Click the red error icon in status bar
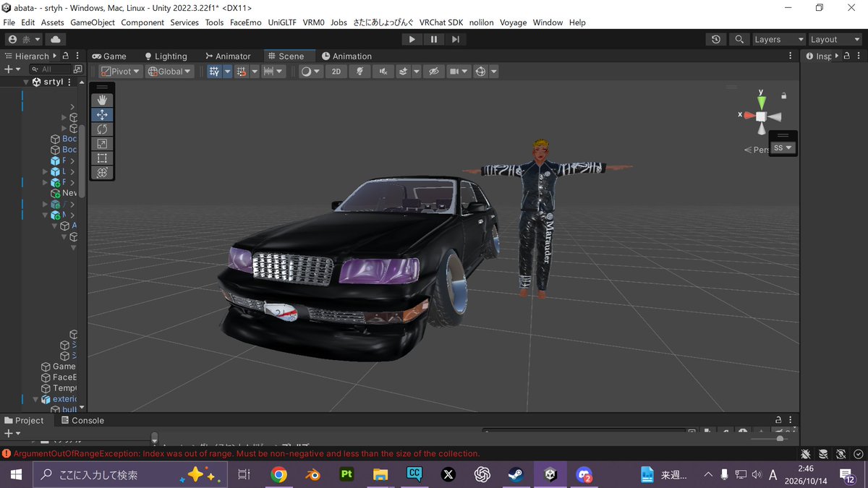 (x=7, y=453)
